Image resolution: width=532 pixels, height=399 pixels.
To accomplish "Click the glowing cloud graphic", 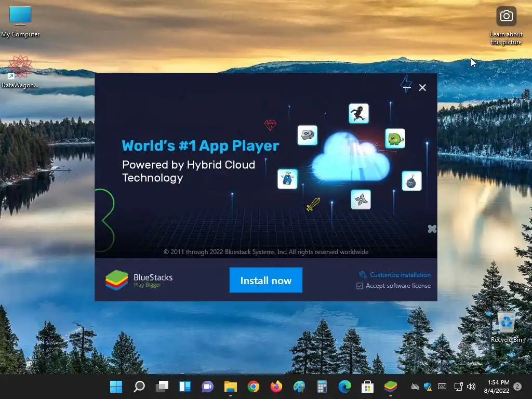I will point(351,157).
